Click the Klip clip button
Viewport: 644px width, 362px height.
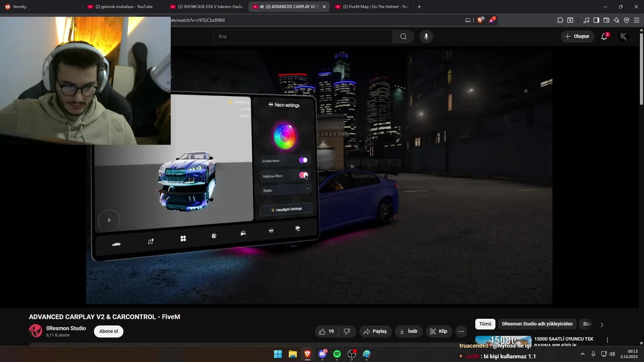point(439,331)
